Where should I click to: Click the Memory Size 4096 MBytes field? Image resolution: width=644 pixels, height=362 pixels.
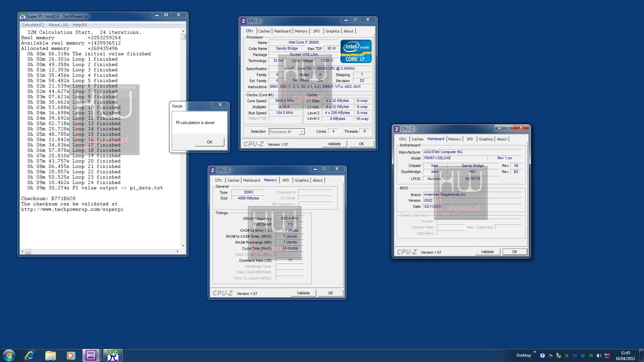tap(248, 198)
